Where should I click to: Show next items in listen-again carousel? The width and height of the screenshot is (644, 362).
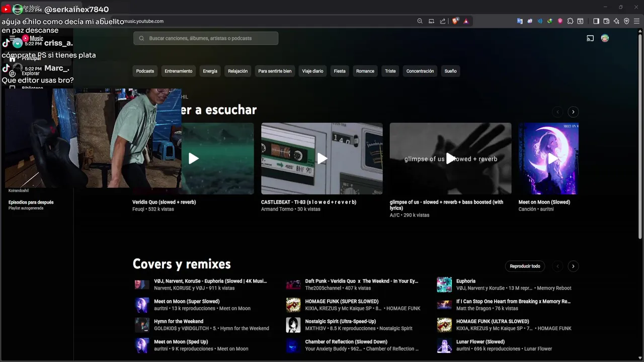point(573,112)
